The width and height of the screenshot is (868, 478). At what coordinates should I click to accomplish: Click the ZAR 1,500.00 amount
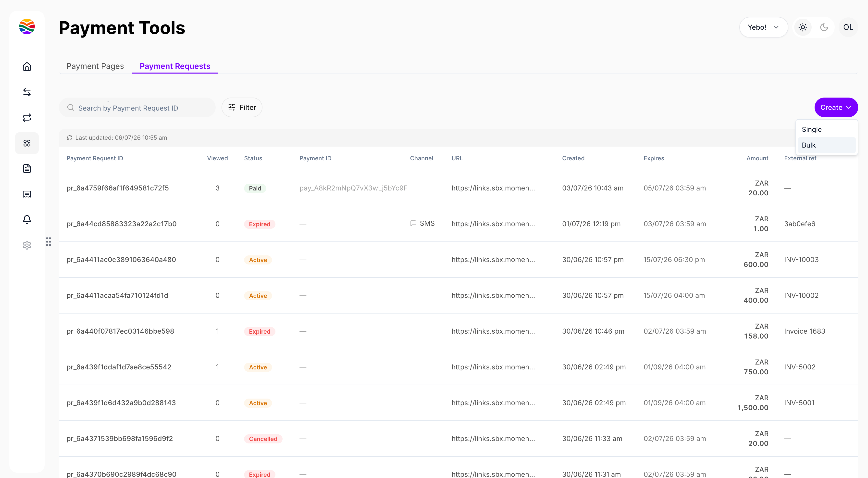pyautogui.click(x=753, y=403)
